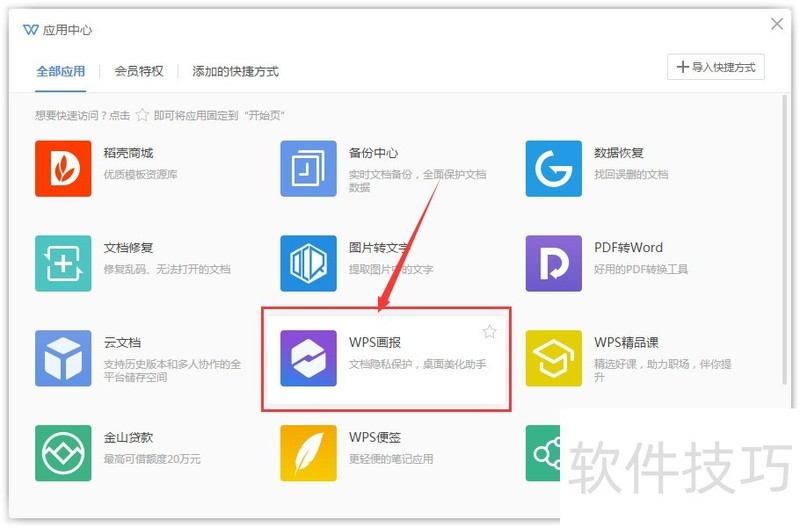Open the 数据恢复 app icon

(554, 168)
